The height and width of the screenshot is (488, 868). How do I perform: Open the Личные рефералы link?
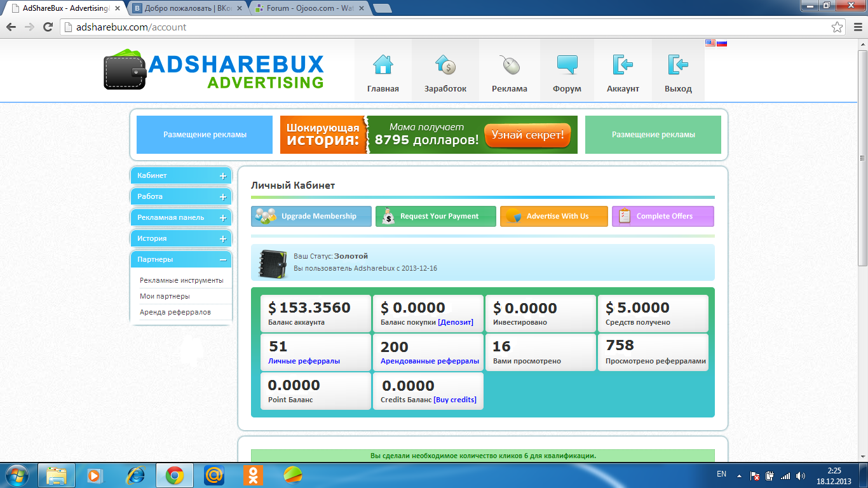pyautogui.click(x=304, y=361)
